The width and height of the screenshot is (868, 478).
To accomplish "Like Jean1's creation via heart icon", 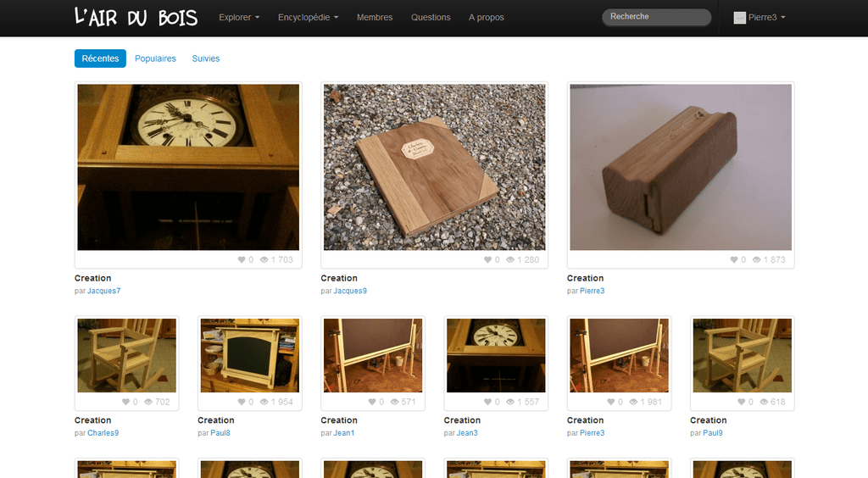I will coord(372,402).
